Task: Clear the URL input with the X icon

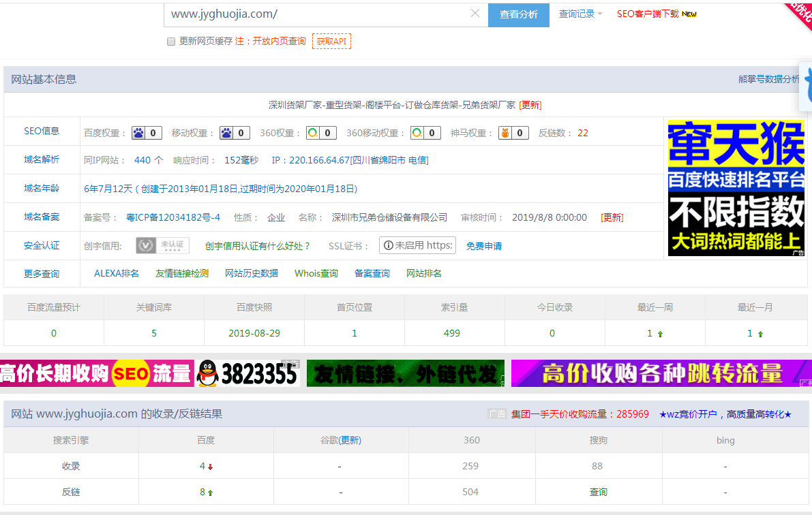Action: pos(475,14)
